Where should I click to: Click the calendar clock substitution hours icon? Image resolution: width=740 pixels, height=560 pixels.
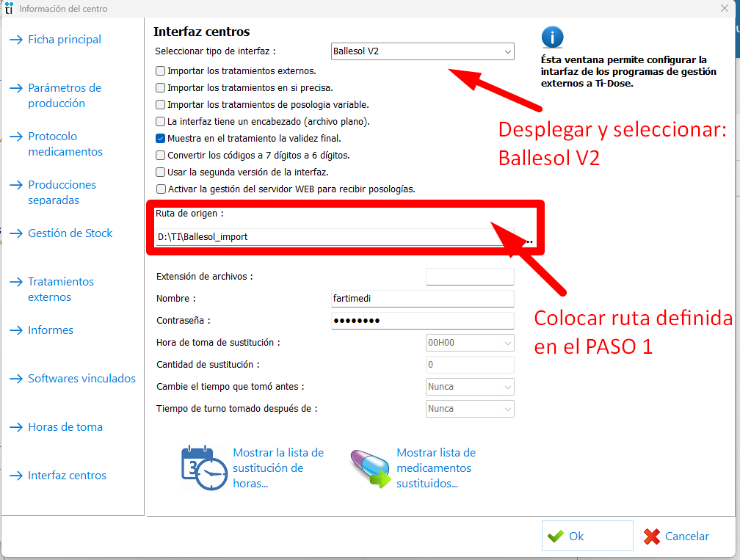(203, 468)
